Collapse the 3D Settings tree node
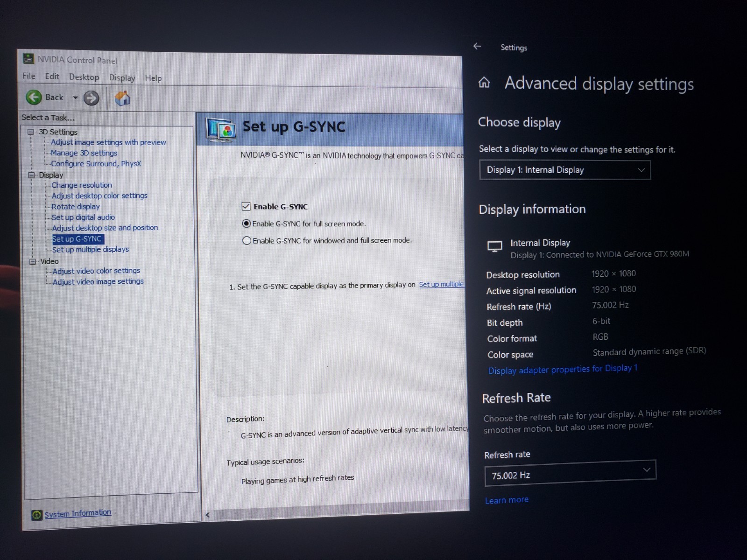 (31, 132)
